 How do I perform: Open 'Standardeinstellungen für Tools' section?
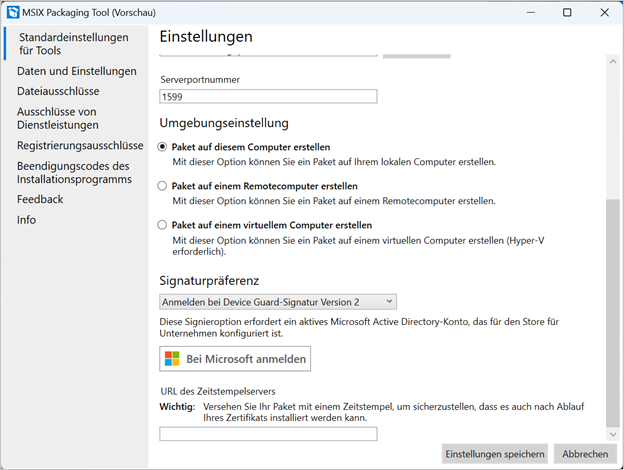click(74, 44)
